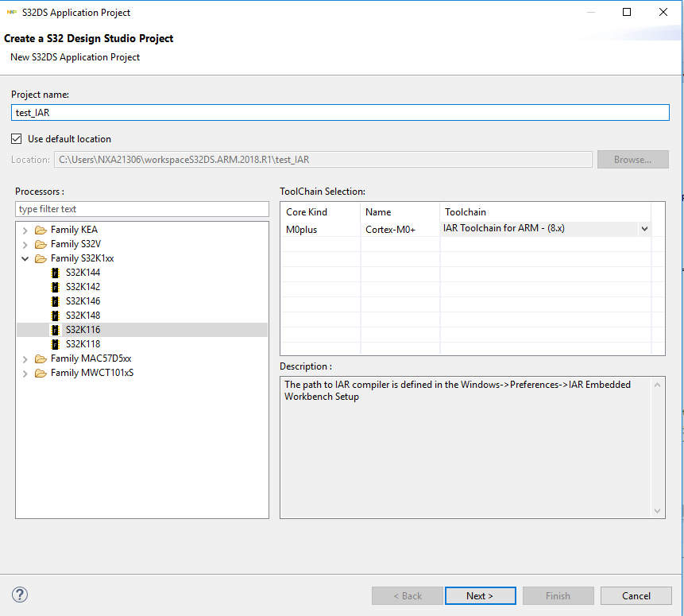
Task: Click the Family MWCT101xS label
Action: (92, 373)
